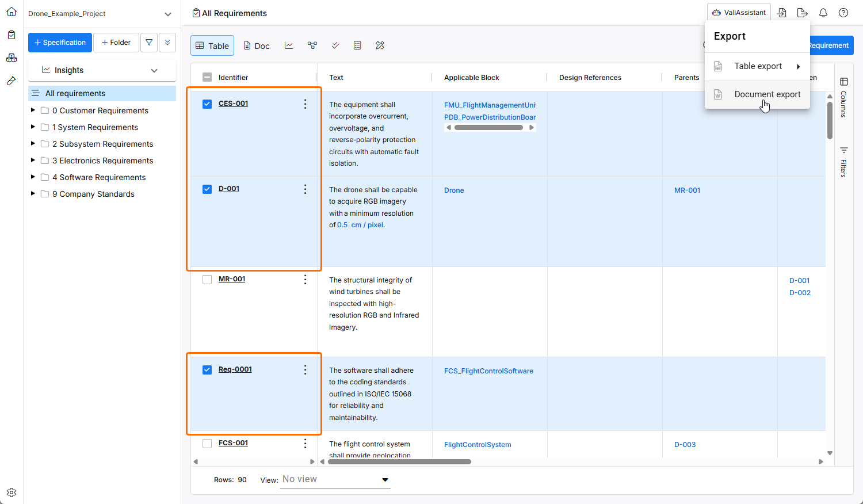Open the traceability graph view icon

tap(312, 45)
